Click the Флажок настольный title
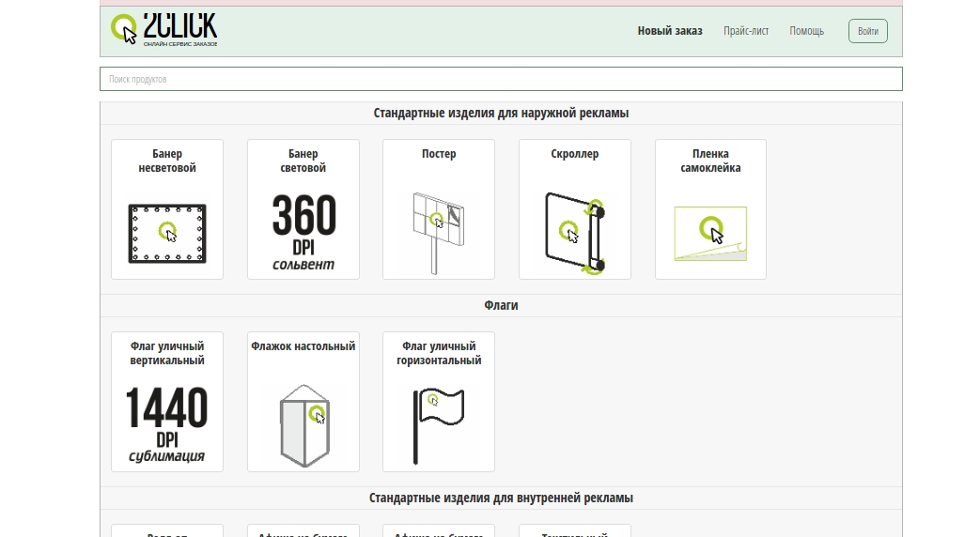The image size is (980, 537). 303,345
